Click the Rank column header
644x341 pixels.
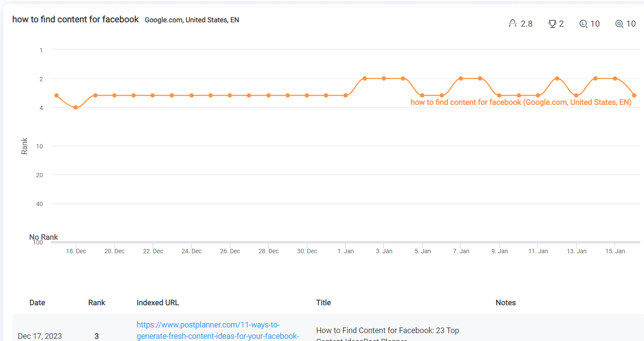97,303
